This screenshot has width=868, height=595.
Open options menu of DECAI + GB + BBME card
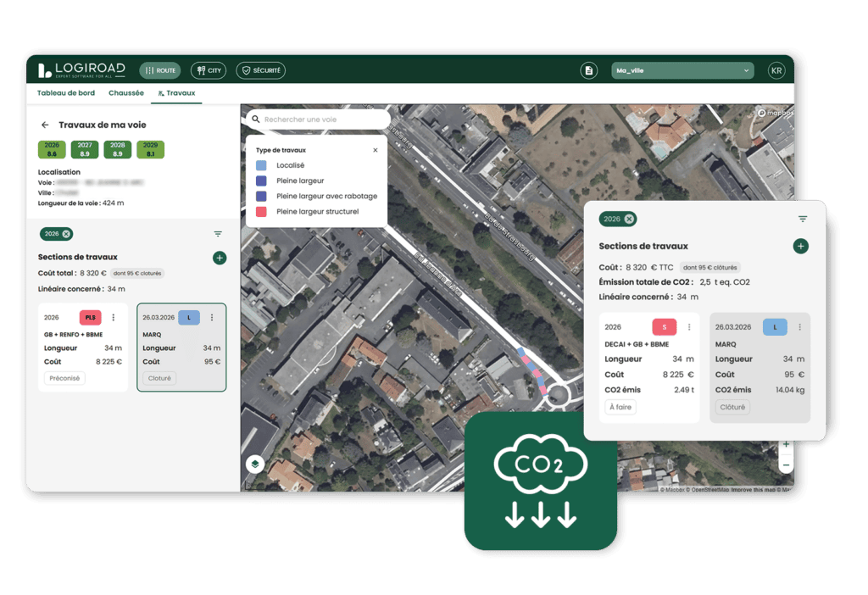click(x=689, y=327)
